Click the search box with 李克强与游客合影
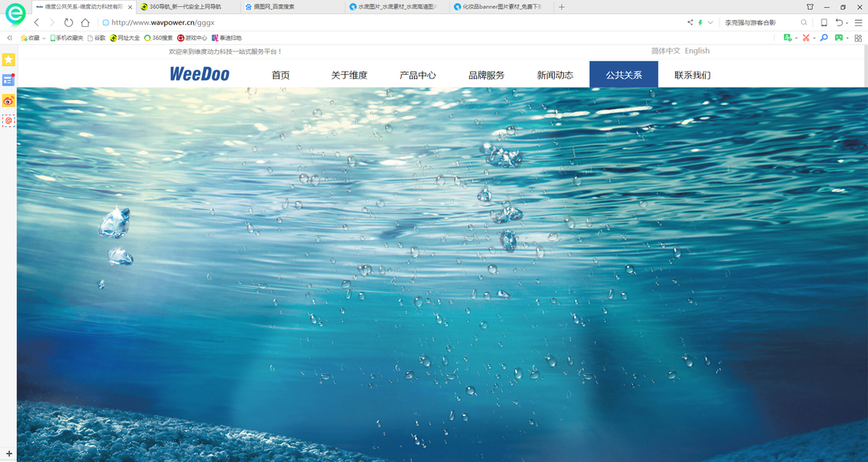 759,22
